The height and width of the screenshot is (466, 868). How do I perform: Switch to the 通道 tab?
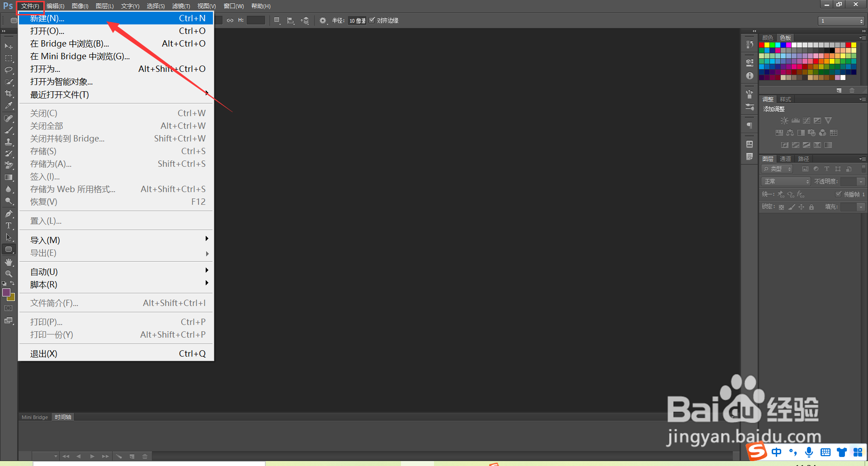coord(785,159)
